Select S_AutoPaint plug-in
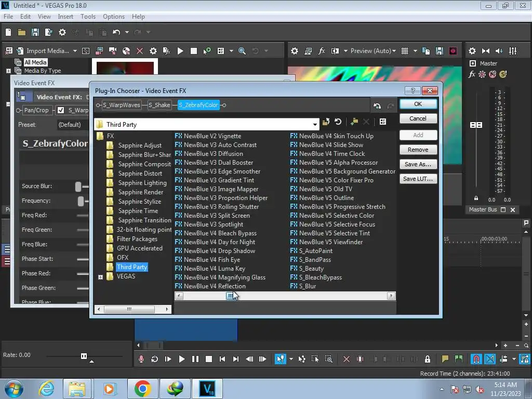The image size is (532, 399). tap(311, 251)
